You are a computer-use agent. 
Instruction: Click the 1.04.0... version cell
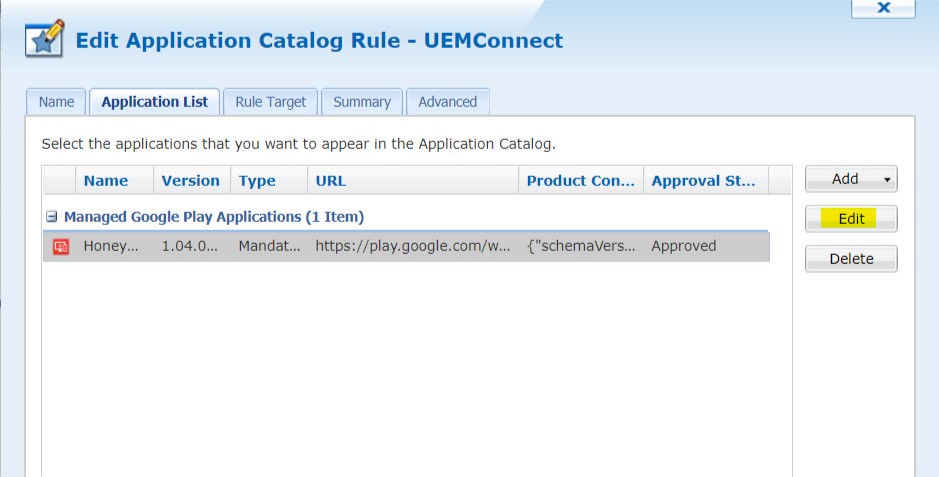click(190, 246)
